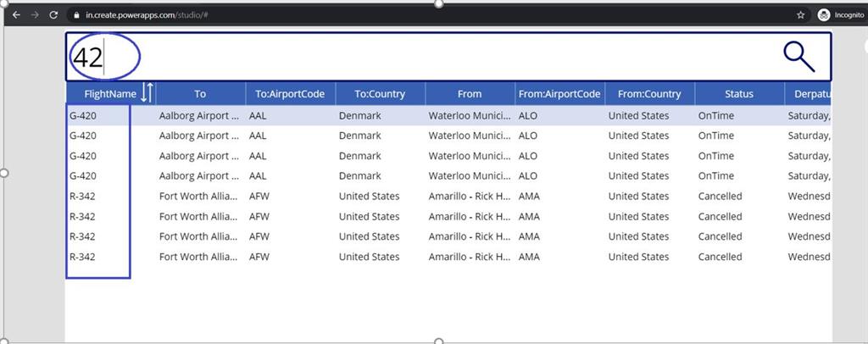Click the browser reload icon

[53, 15]
